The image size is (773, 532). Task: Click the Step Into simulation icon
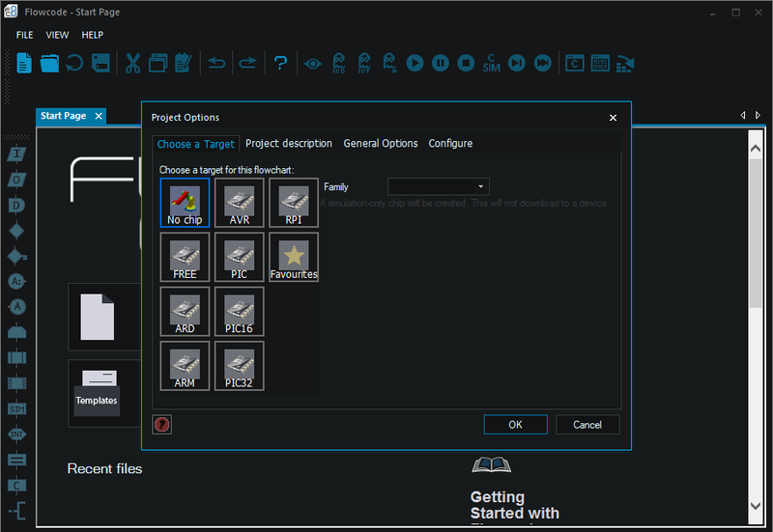click(517, 63)
